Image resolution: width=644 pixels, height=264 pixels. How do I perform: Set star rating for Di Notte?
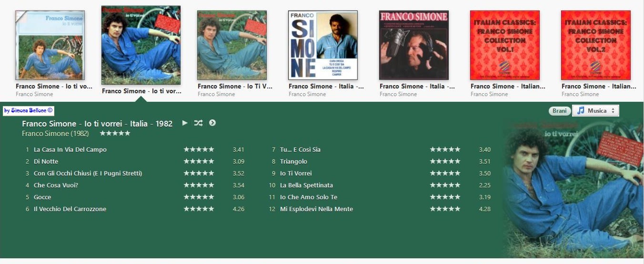(x=199, y=161)
